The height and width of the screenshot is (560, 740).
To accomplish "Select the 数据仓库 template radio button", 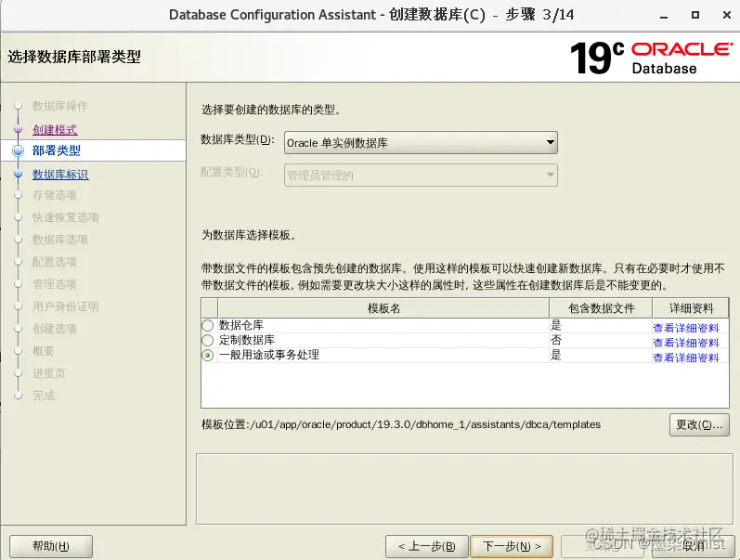I will (208, 325).
